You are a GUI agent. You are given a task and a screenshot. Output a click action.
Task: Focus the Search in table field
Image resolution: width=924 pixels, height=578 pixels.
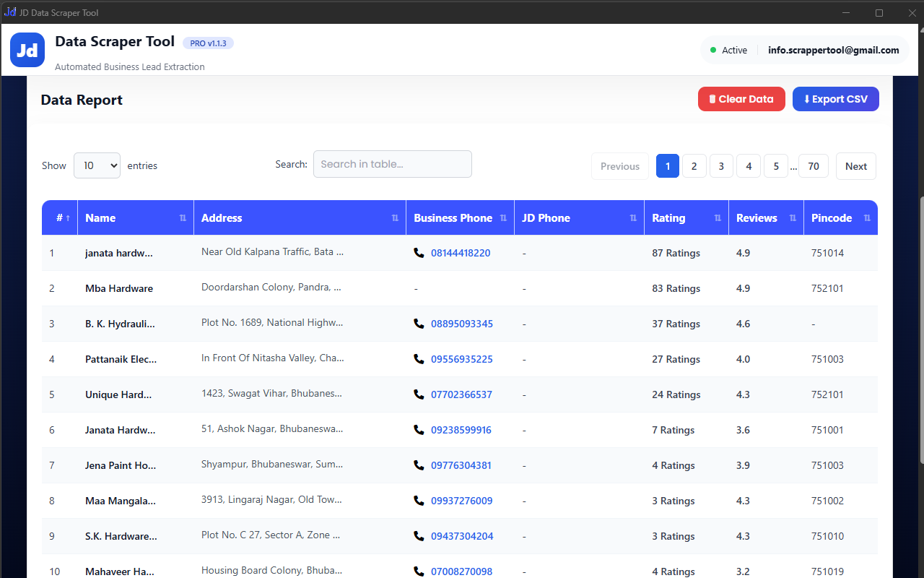click(393, 164)
